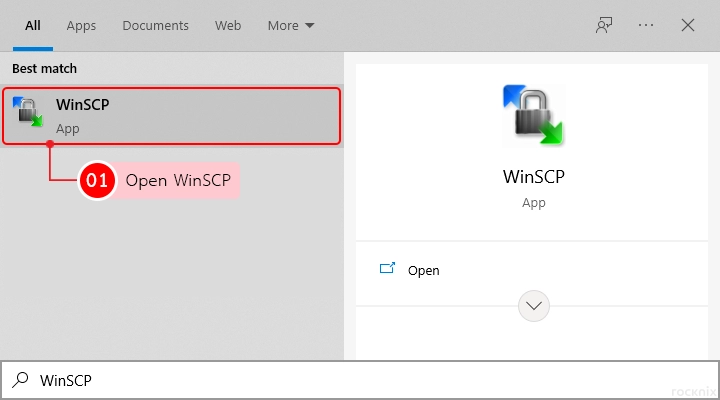Switch to the Apps search tab
720x400 pixels.
click(81, 26)
